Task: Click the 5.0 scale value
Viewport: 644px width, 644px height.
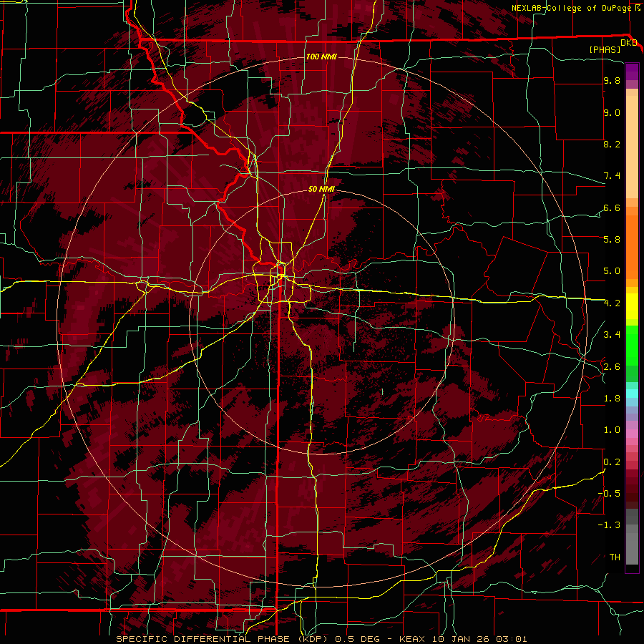Action: tap(612, 271)
